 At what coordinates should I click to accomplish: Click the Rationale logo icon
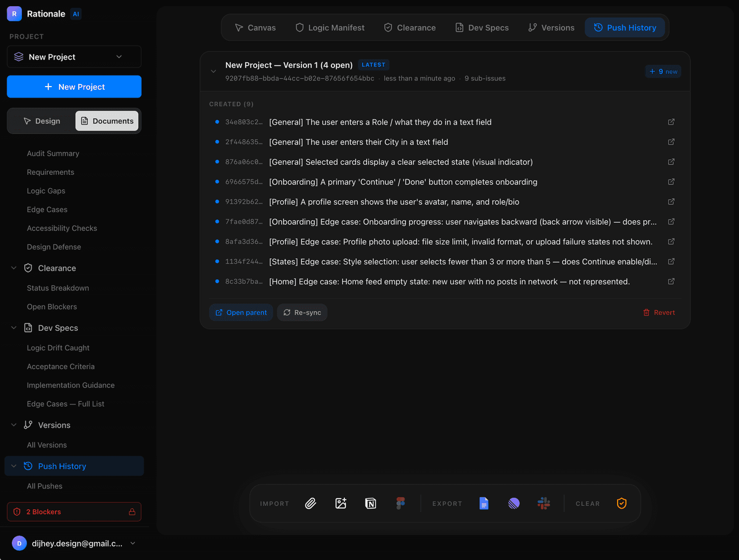click(x=14, y=14)
